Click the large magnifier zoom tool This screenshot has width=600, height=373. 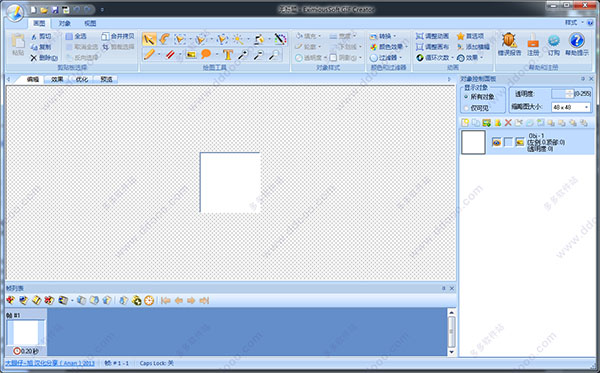click(243, 55)
